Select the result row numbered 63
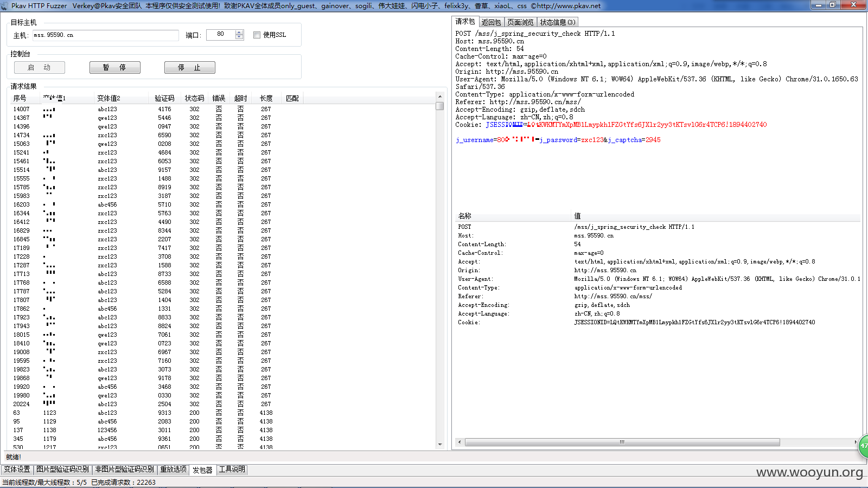Screen dimensions: 868x488 coord(224,413)
